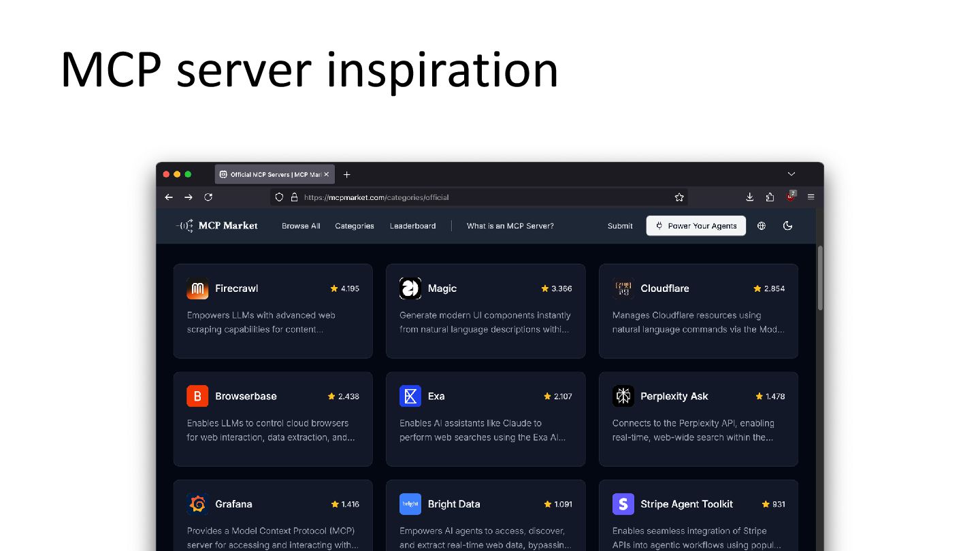Close the Official MCP Servers tab
This screenshot has width=980, height=551.
[326, 174]
